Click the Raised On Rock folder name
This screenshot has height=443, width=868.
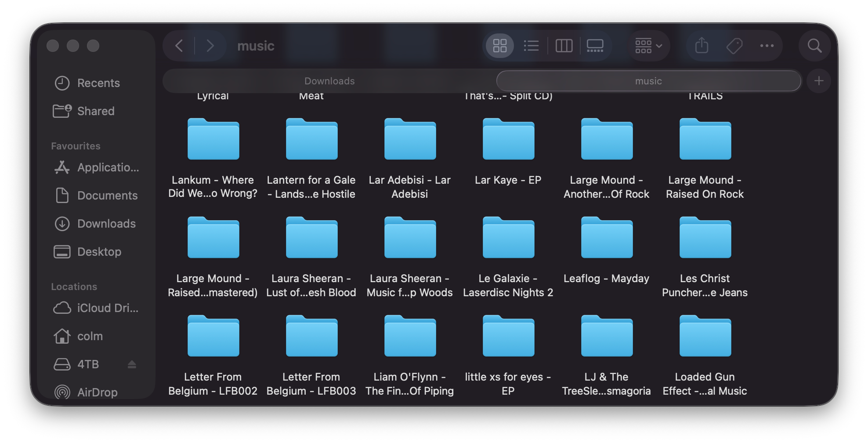[x=705, y=187]
